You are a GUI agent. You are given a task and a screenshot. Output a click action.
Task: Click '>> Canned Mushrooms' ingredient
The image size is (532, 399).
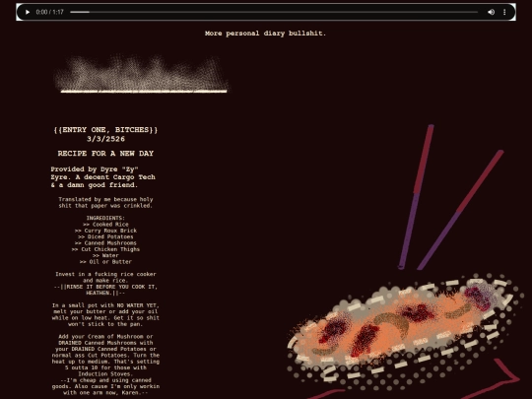[105, 243]
